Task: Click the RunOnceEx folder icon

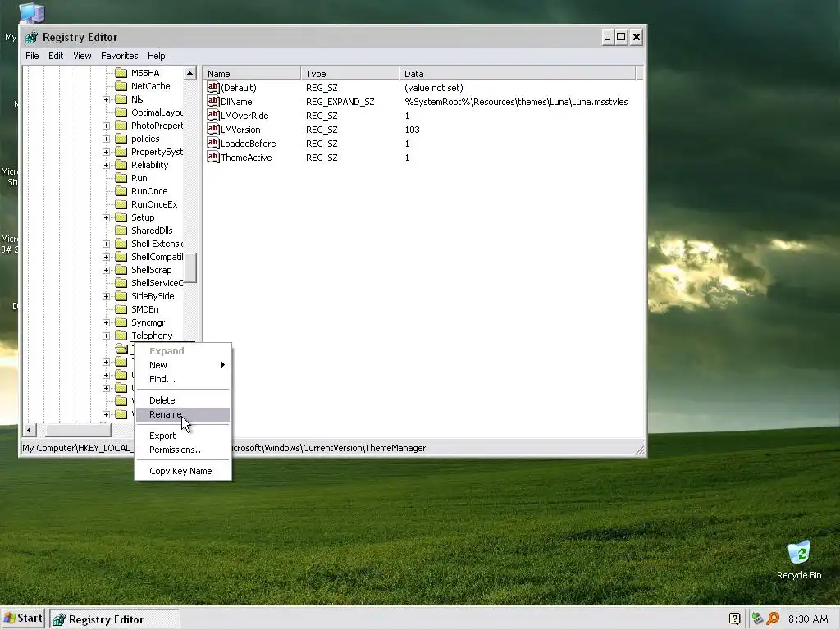Action: point(121,204)
